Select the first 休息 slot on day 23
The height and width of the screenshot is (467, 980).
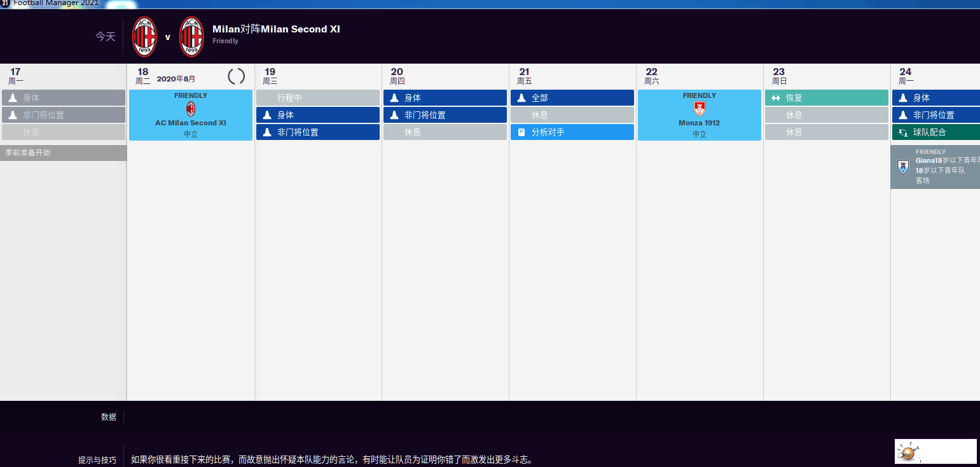[x=827, y=115]
